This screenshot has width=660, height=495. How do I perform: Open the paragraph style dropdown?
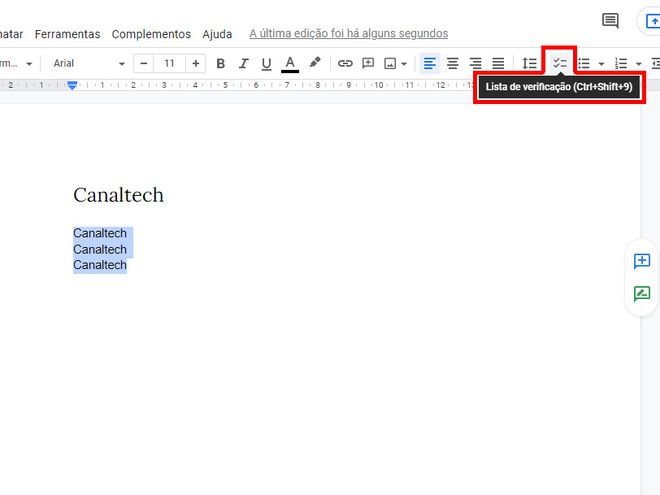(17, 64)
